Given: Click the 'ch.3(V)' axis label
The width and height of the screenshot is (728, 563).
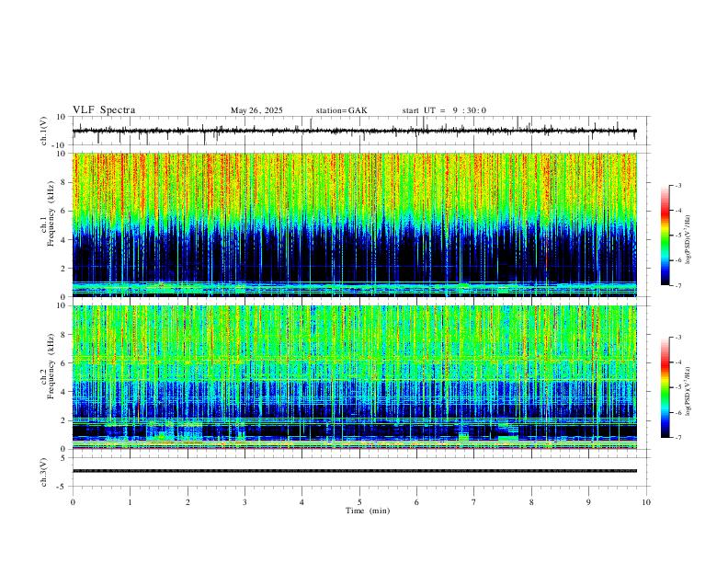Looking at the screenshot, I should click(x=44, y=472).
